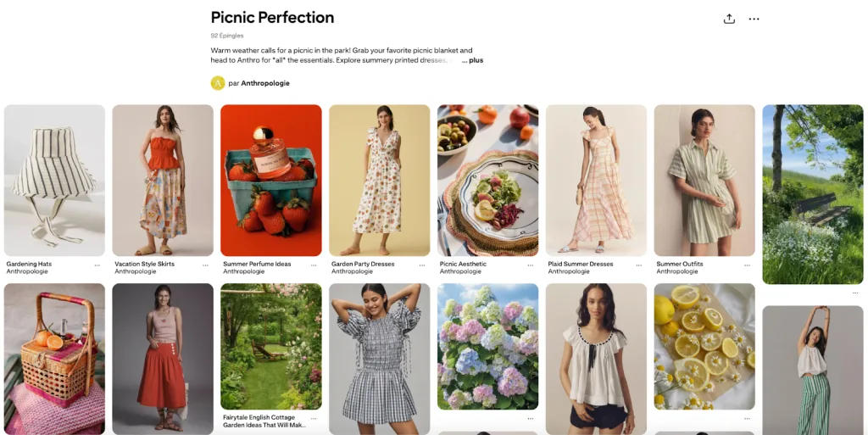Open the Picnic Aesthetic salad plate image
868x435 pixels.
point(487,180)
